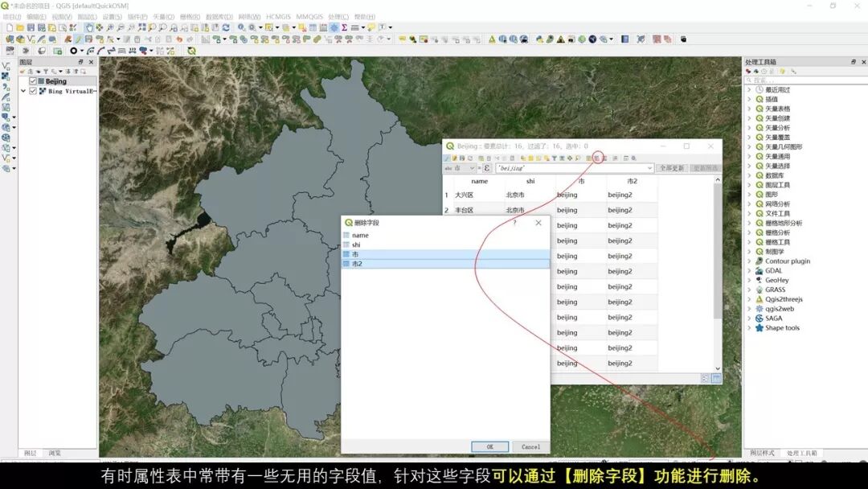This screenshot has width=868, height=489.
Task: Toggle Beijing layer visibility checkbox
Action: tap(33, 81)
